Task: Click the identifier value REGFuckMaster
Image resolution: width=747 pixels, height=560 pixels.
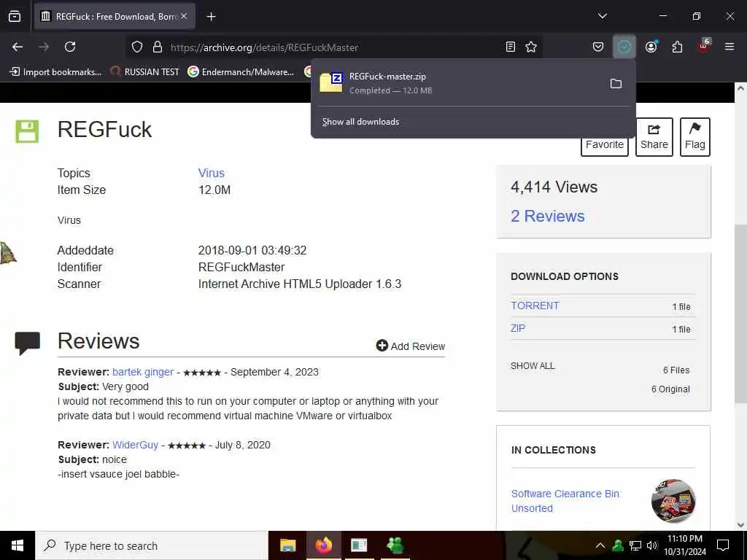Action: (x=241, y=267)
